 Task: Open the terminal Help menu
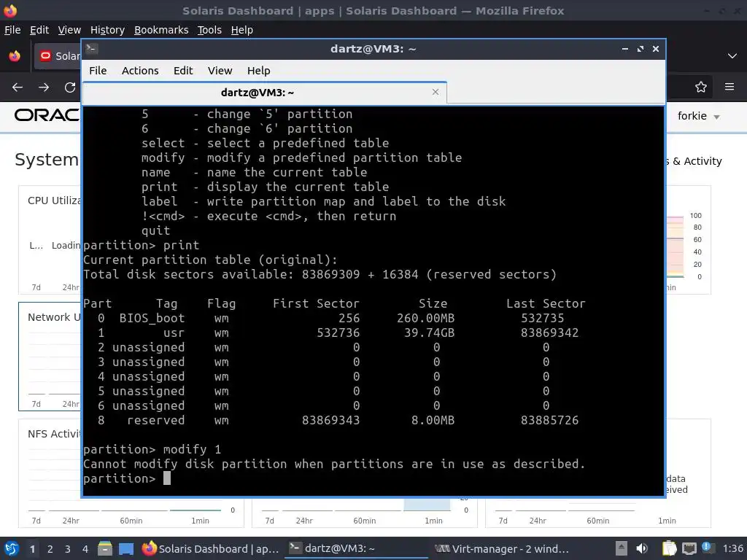click(259, 71)
